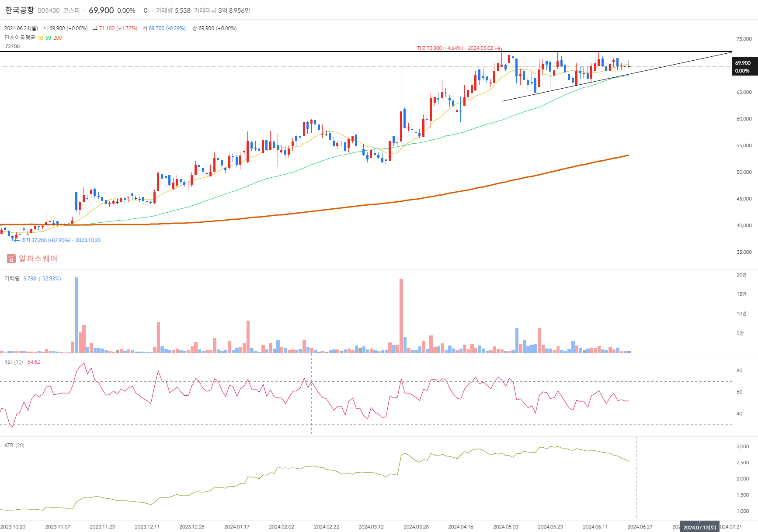Screen dimensions: 758x532
Task: Open the 단순이동평균 indicator label
Action: tap(20, 38)
